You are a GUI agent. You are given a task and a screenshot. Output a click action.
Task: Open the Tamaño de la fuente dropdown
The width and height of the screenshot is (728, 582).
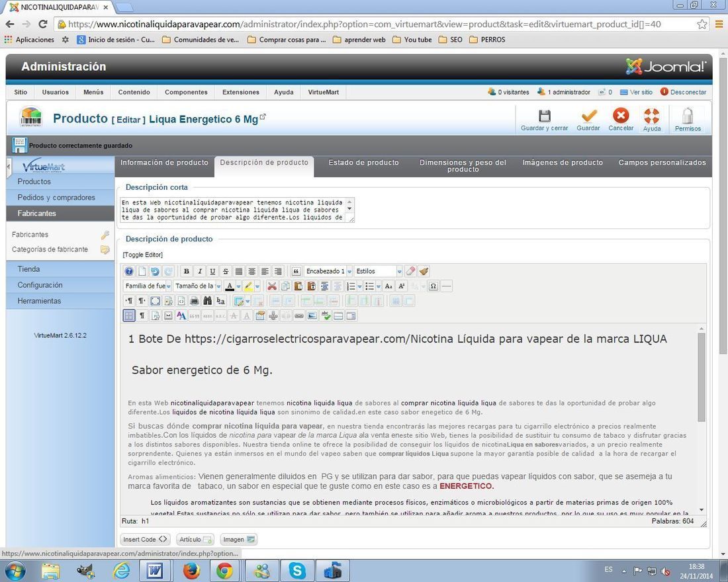(x=197, y=286)
